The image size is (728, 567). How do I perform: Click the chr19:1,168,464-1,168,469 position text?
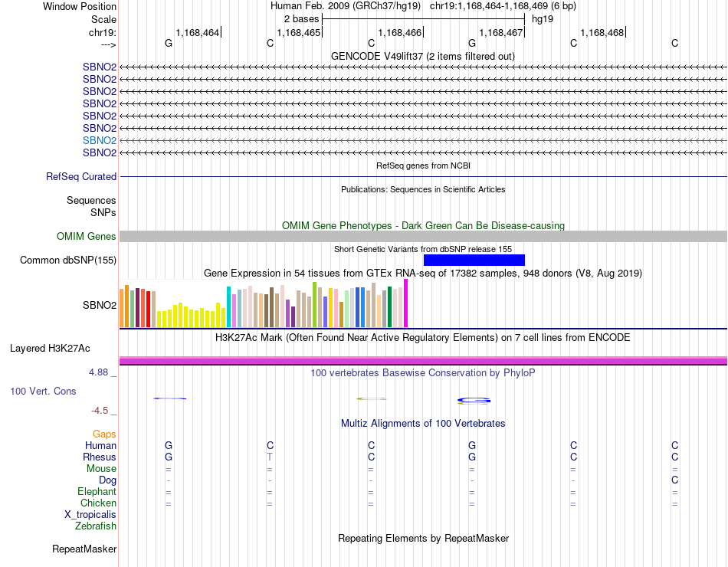tap(503, 6)
